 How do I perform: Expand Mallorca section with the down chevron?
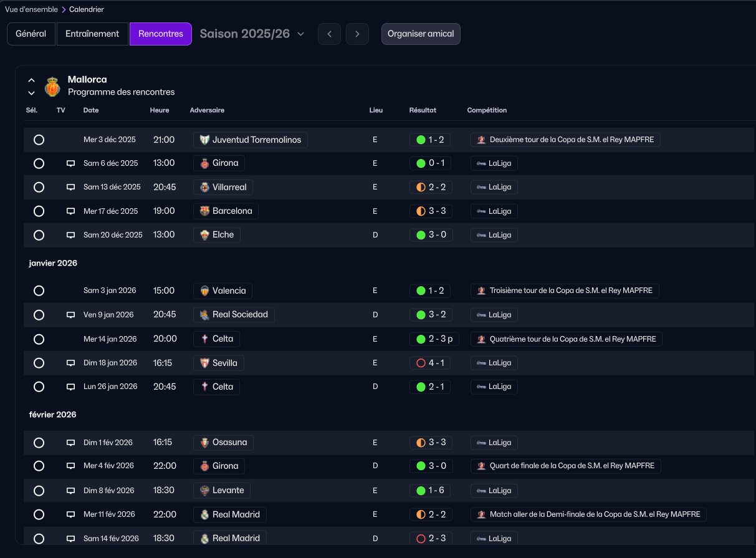pos(31,93)
